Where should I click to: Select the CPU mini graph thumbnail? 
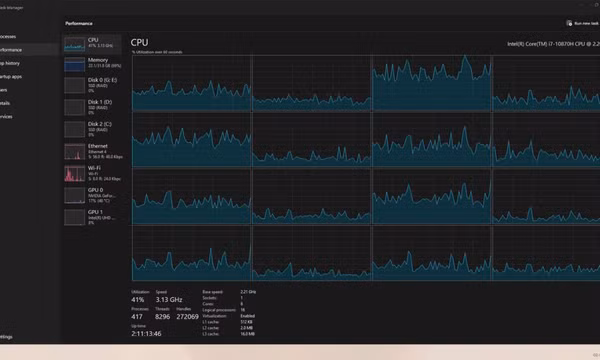[x=75, y=44]
